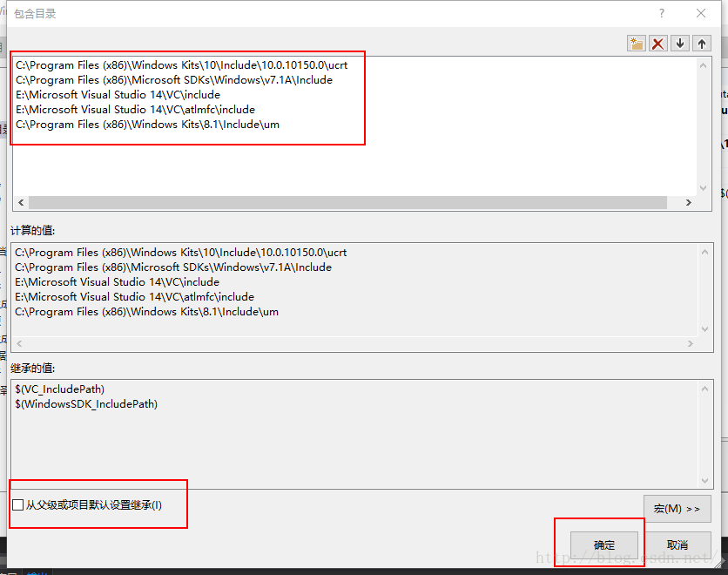
Task: Close the 包含目录 dialog
Action: [701, 13]
